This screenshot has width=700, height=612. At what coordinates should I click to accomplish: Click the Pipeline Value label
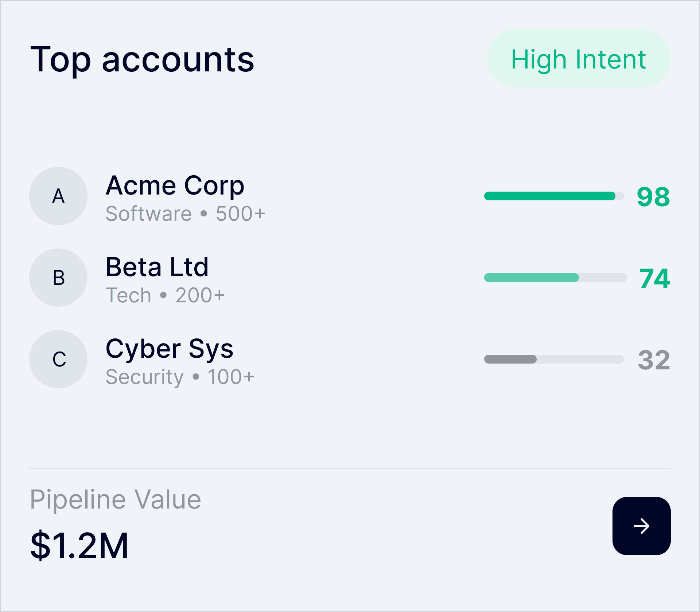coord(115,499)
